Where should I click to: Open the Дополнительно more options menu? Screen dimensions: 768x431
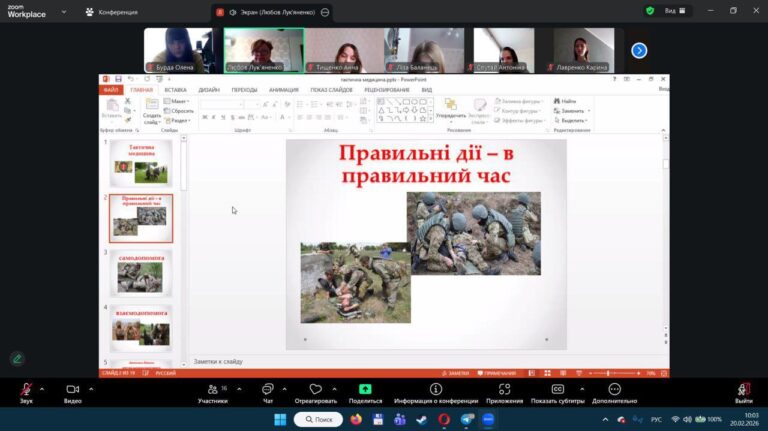tap(614, 391)
